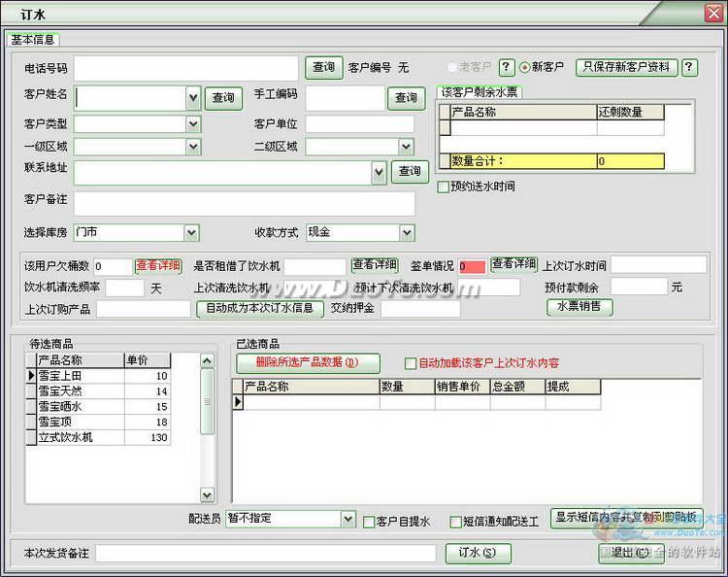
Task: Select 雪宝硒水 product row
Action: point(98,406)
